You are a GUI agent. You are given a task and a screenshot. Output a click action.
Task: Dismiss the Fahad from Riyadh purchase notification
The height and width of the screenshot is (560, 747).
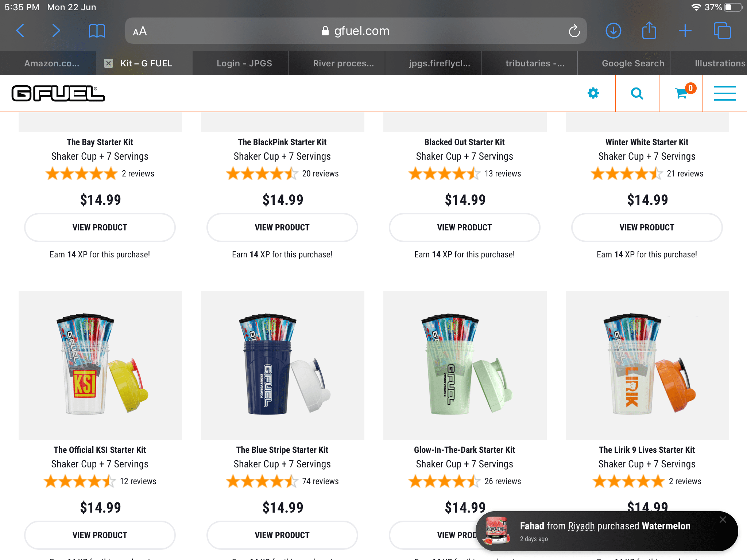723,520
